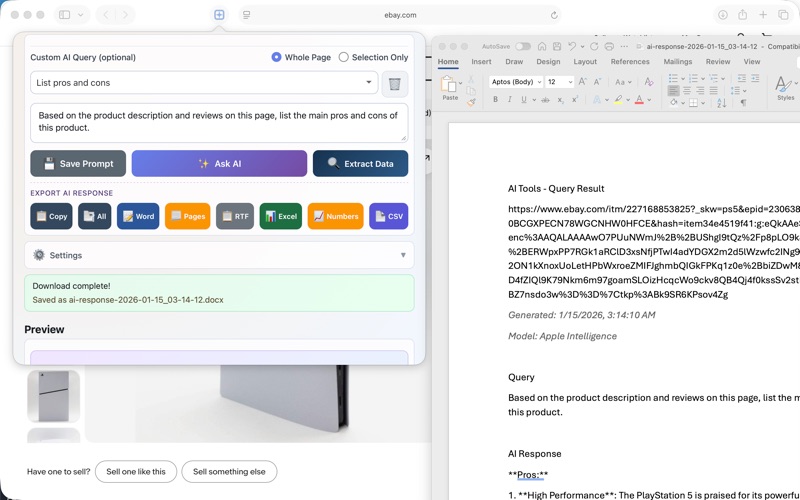Viewport: 800px width, 500px height.
Task: Increase font size in Word
Action: [583, 82]
